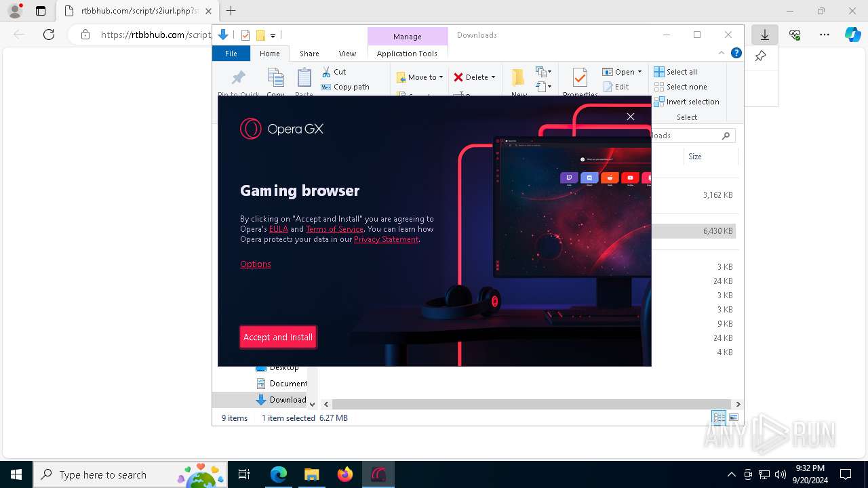Click the red Delete icon

[458, 77]
